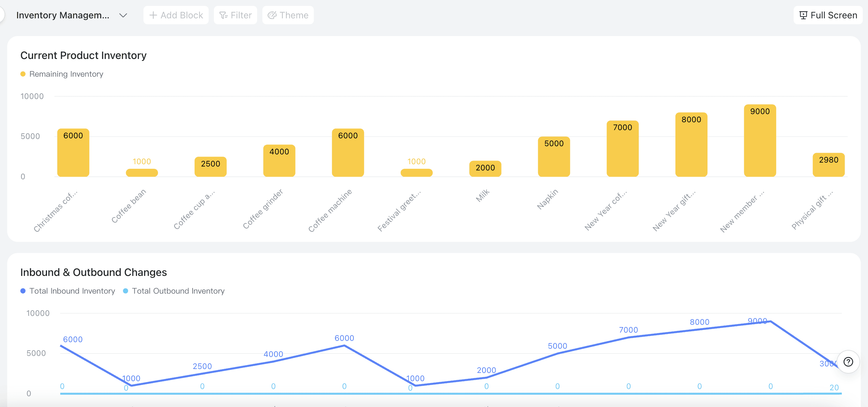
Task: Toggle the Total Inbound Inventory legend series
Action: (x=72, y=291)
